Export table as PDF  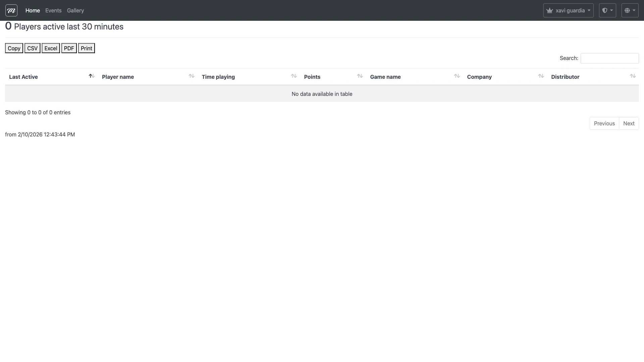click(x=69, y=48)
